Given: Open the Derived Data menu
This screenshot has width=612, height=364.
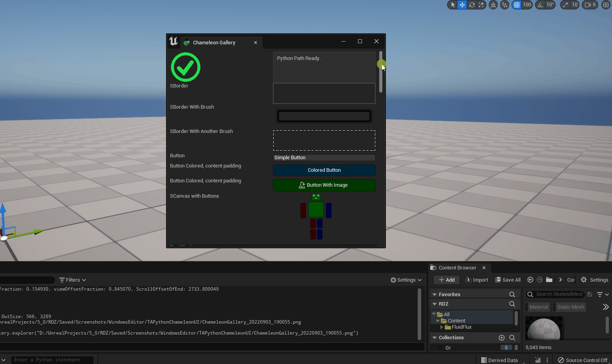Looking at the screenshot, I should click(x=499, y=360).
